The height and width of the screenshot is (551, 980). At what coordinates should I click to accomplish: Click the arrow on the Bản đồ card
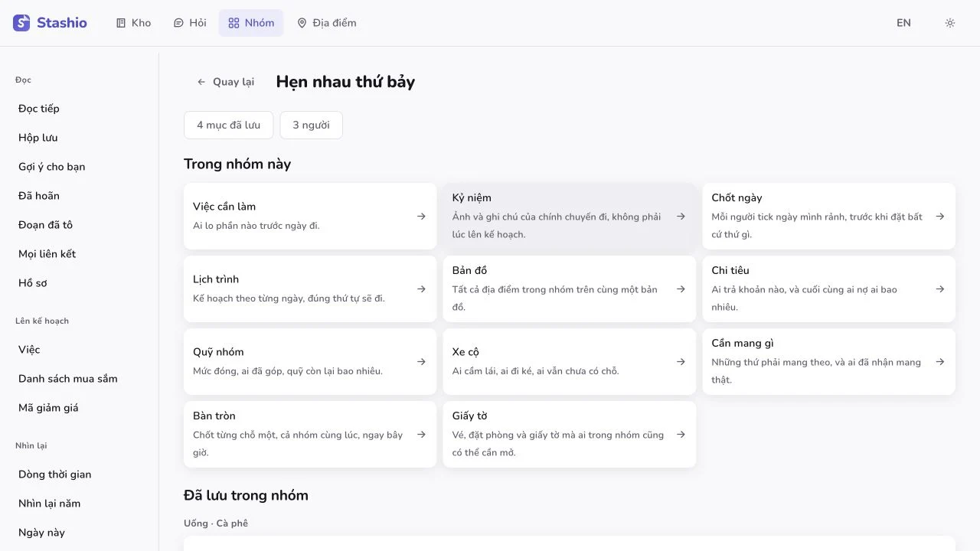(681, 289)
